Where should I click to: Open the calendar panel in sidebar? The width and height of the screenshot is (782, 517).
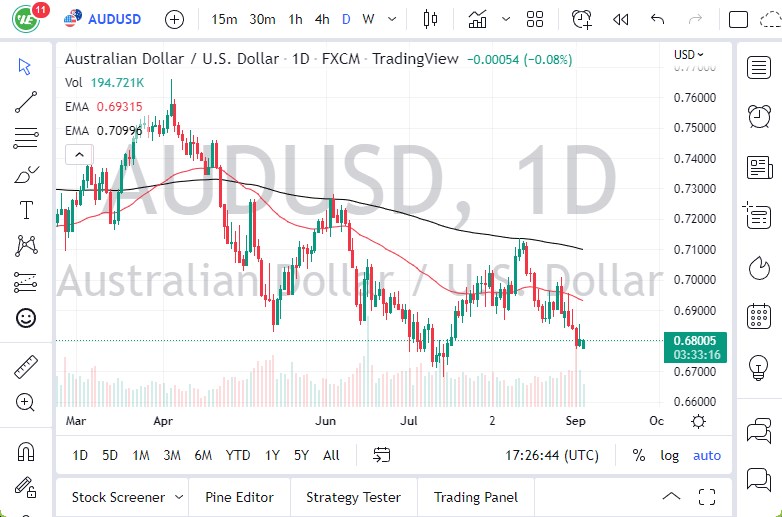click(759, 318)
